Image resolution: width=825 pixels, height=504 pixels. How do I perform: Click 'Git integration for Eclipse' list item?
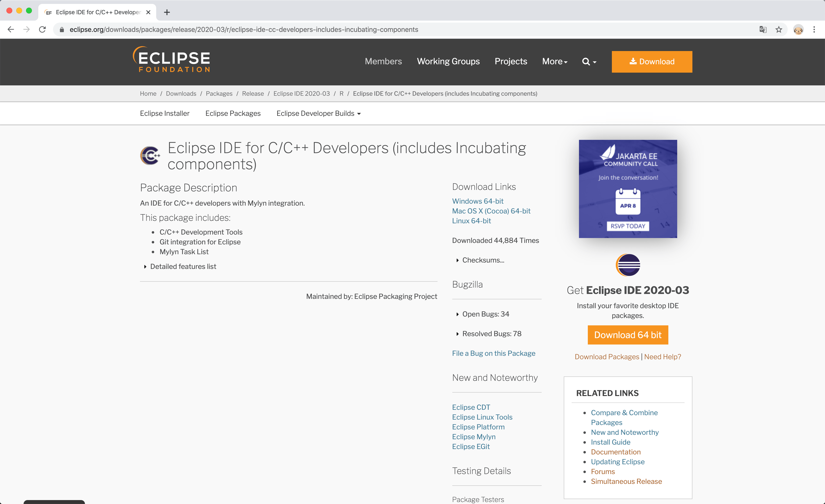(200, 242)
